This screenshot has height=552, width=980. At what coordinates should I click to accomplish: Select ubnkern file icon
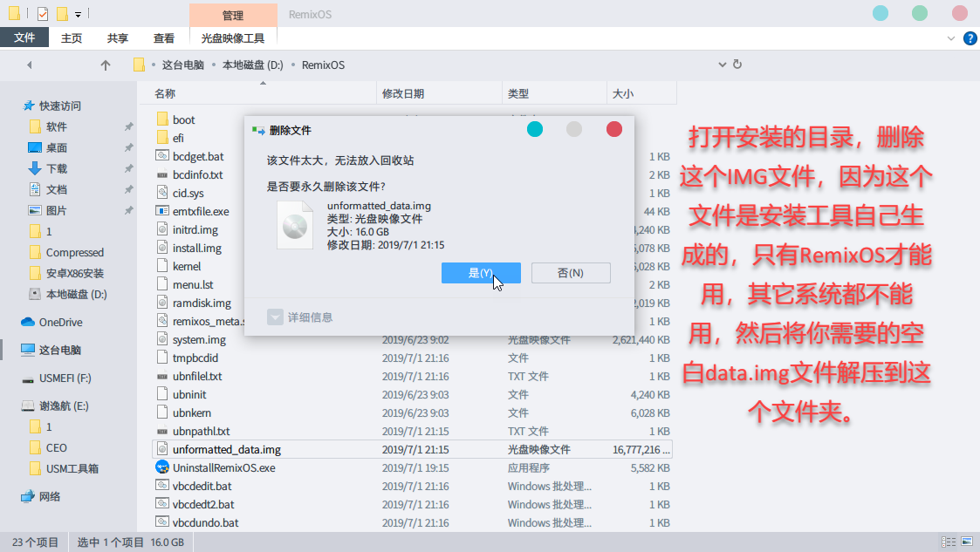(x=162, y=412)
